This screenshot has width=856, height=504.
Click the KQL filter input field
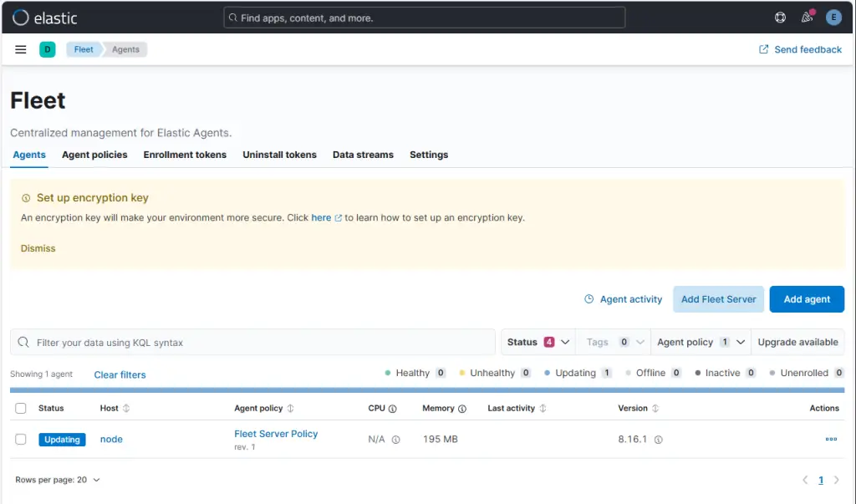pos(252,343)
